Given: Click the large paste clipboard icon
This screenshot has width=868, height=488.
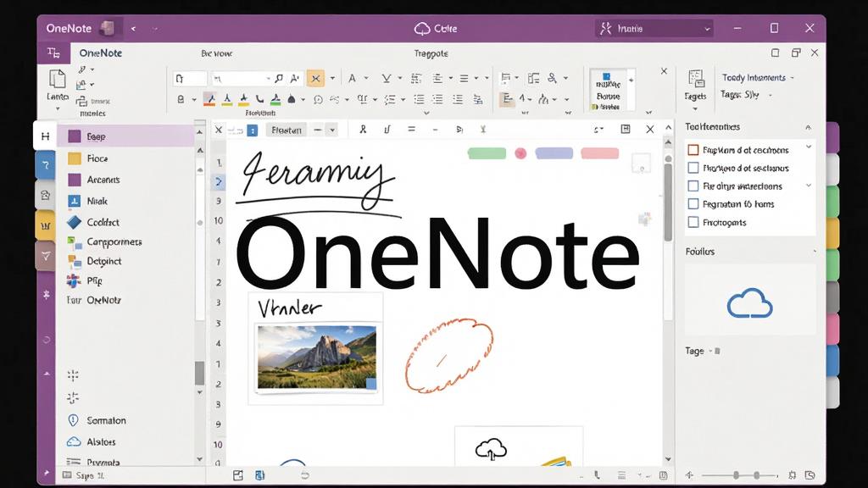Looking at the screenshot, I should click(57, 79).
